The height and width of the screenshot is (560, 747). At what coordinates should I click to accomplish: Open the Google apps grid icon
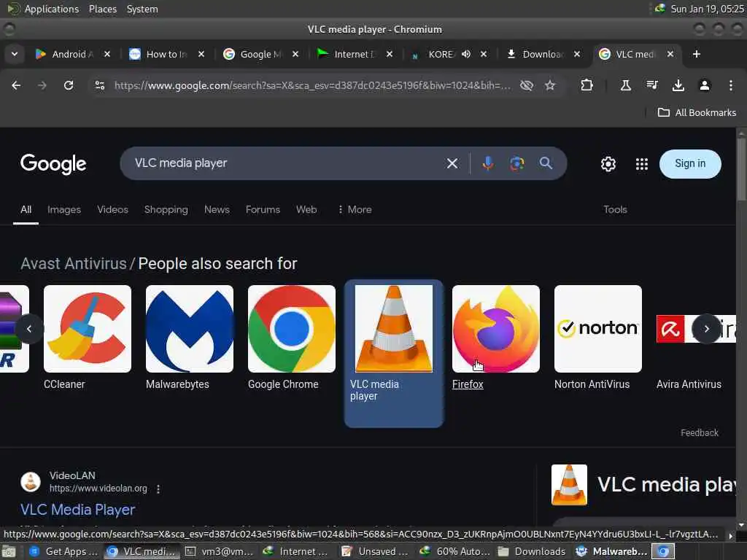tap(642, 164)
